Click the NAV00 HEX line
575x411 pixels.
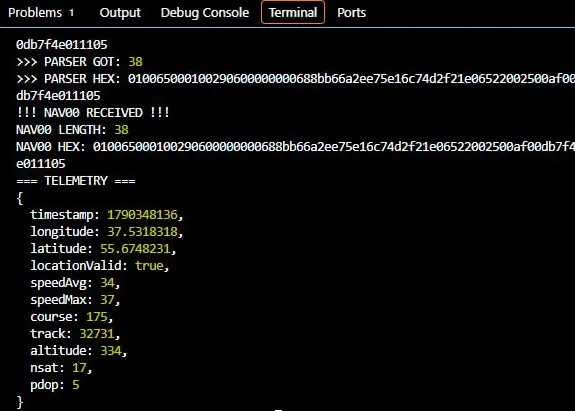pyautogui.click(x=295, y=147)
